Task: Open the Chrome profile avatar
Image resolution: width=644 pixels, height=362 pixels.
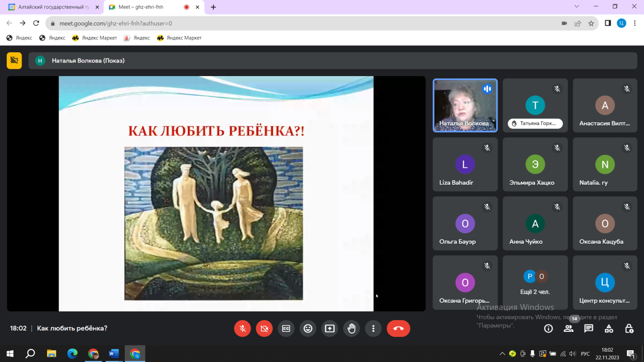Action: click(x=621, y=23)
